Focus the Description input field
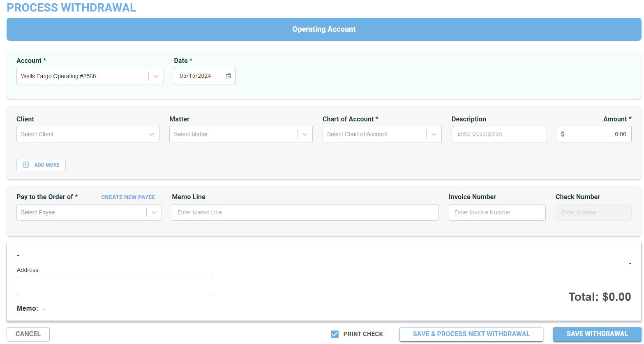This screenshot has height=344, width=644. coord(499,134)
